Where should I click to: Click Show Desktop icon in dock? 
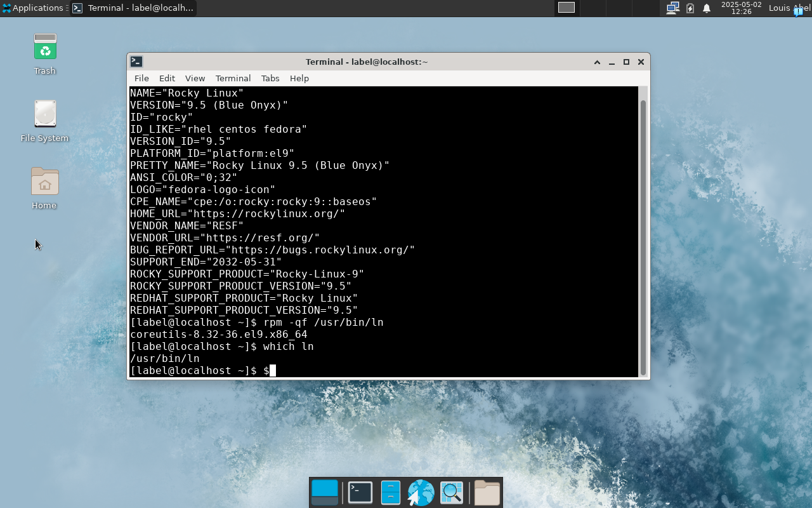(x=325, y=493)
